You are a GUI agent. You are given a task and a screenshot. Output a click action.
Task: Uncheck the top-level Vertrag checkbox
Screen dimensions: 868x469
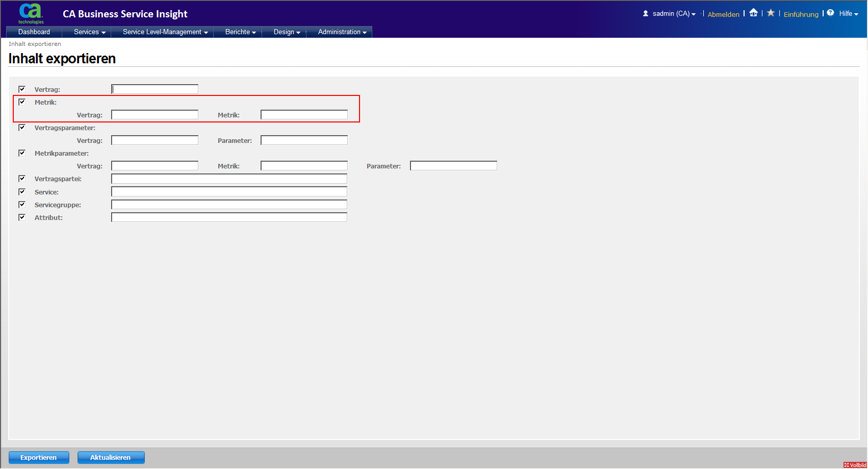click(x=22, y=89)
